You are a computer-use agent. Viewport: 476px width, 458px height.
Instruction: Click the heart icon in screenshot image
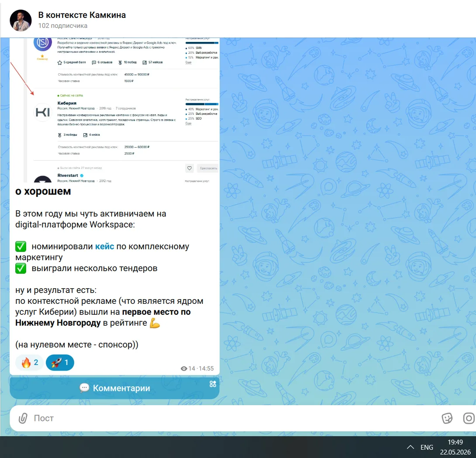[190, 168]
